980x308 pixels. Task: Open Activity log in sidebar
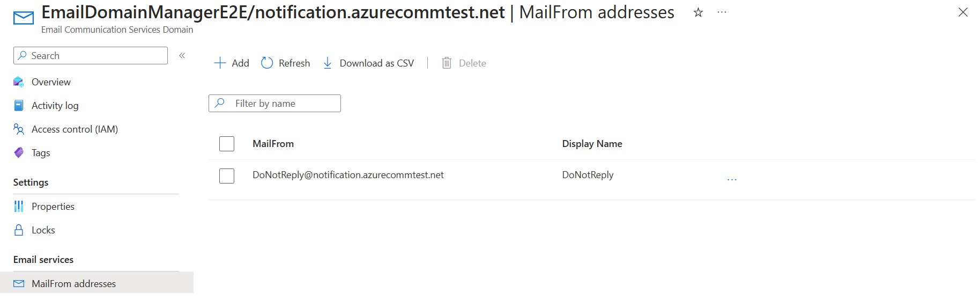(55, 106)
